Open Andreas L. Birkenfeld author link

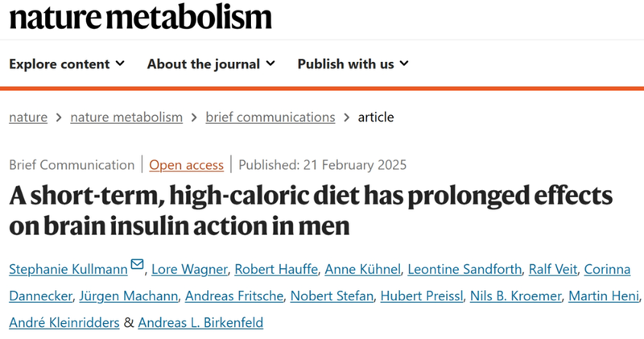(x=200, y=323)
